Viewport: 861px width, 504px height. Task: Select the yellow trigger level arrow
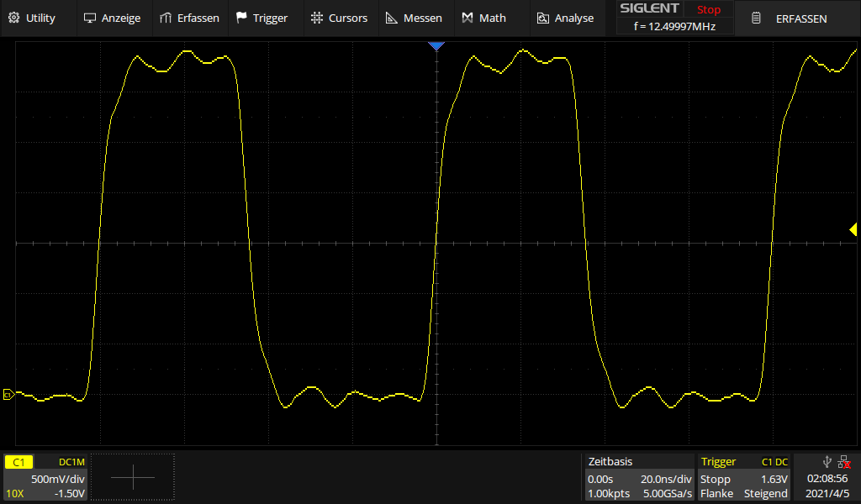853,229
